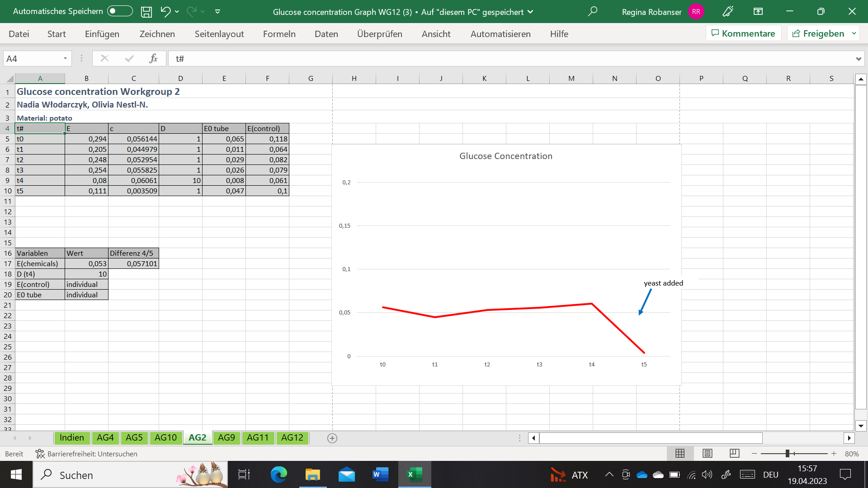This screenshot has width=868, height=488.
Task: Click the Freigeben share button
Action: pyautogui.click(x=818, y=33)
